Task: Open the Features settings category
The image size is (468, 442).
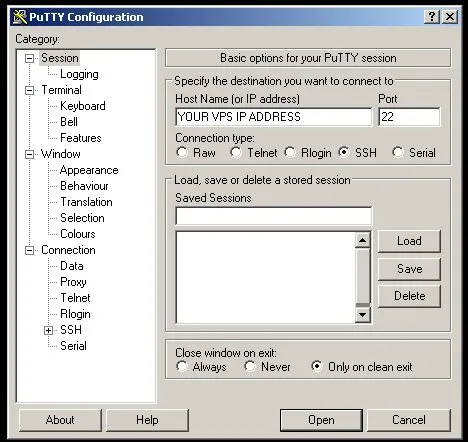Action: pos(81,138)
